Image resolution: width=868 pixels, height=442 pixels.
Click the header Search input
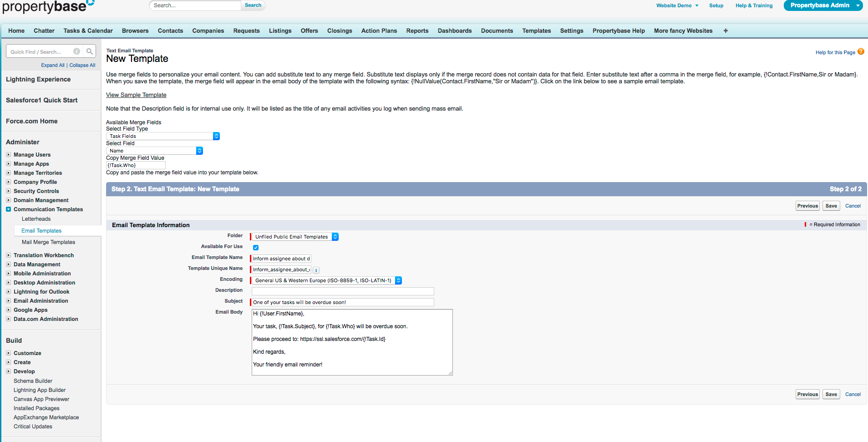[x=195, y=5]
